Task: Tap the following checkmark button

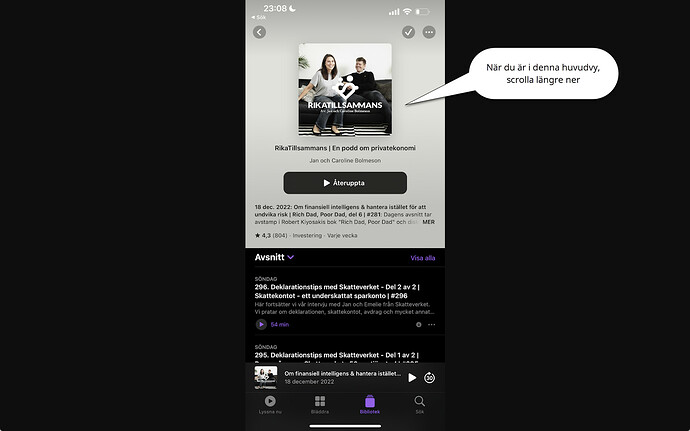Action: pos(408,32)
